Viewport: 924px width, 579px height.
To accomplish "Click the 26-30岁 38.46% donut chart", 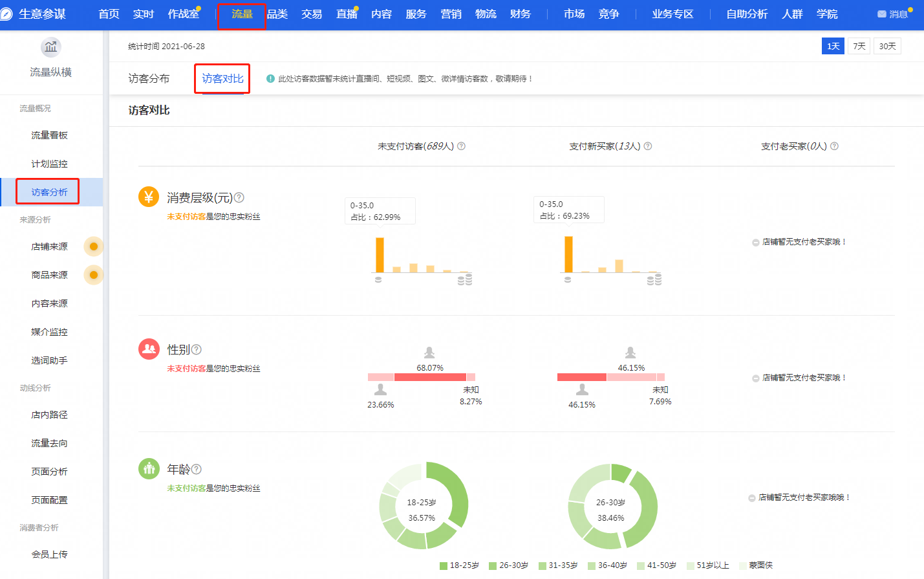I will (612, 506).
